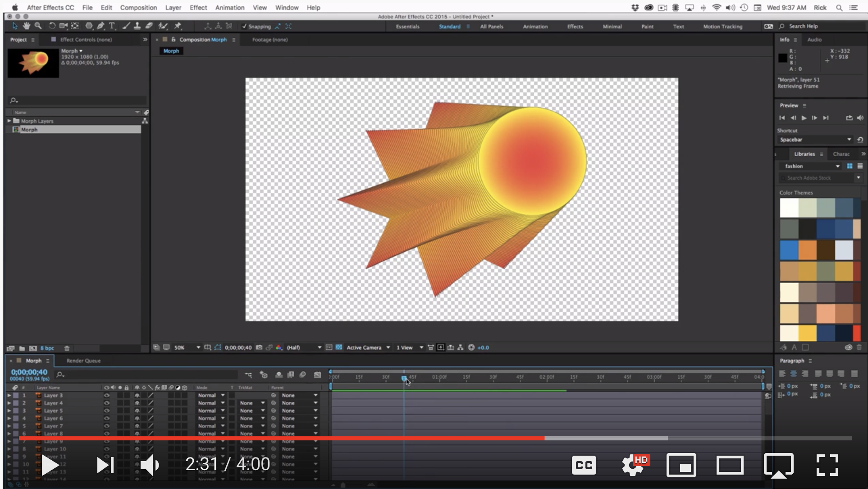Pick the Brush tool from the toolbar
The image size is (868, 489).
126,26
